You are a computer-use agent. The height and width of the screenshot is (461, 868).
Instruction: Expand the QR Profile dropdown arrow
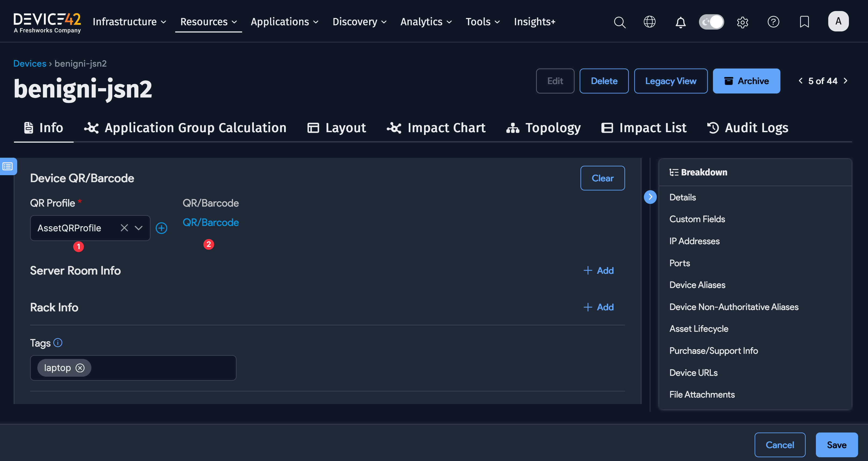138,228
